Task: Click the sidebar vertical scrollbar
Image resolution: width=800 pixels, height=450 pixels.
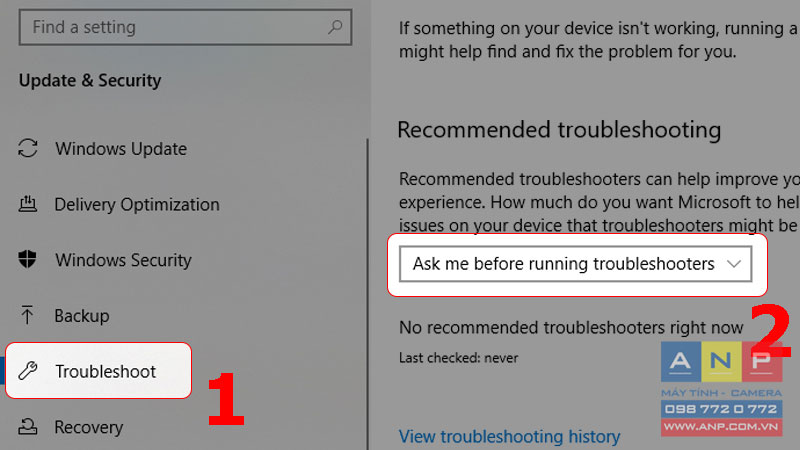Action: click(x=367, y=294)
